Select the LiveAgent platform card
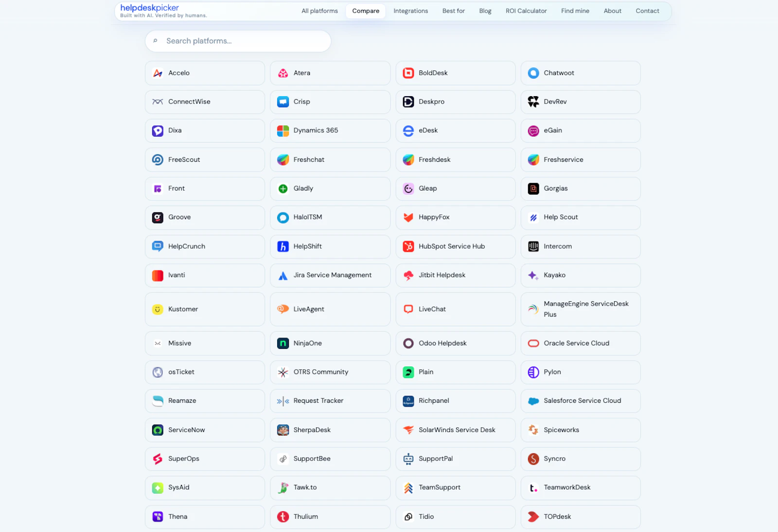778x532 pixels. pyautogui.click(x=330, y=309)
